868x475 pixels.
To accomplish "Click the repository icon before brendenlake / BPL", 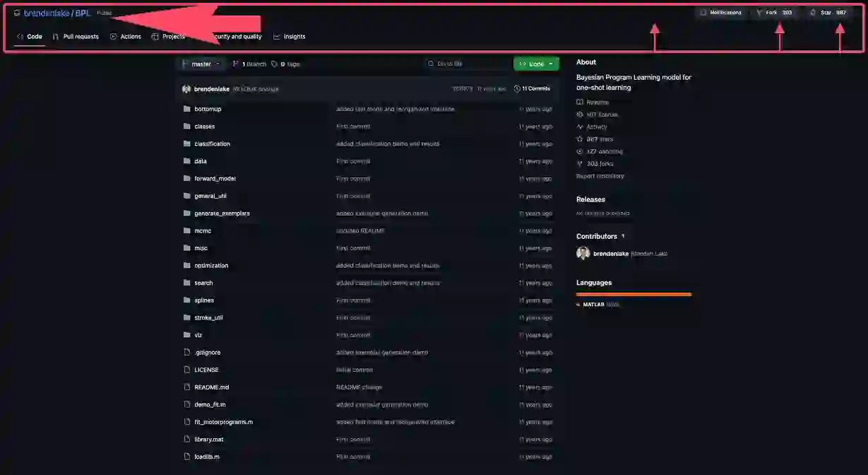I will (x=17, y=13).
